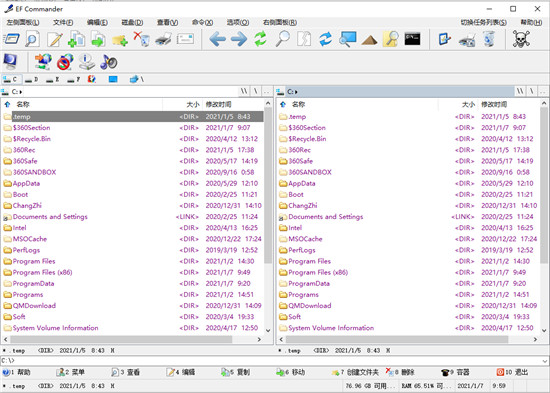Screen dimensions: 550x393
Task: Click the monitor with magnifier icon
Action: point(348,39)
